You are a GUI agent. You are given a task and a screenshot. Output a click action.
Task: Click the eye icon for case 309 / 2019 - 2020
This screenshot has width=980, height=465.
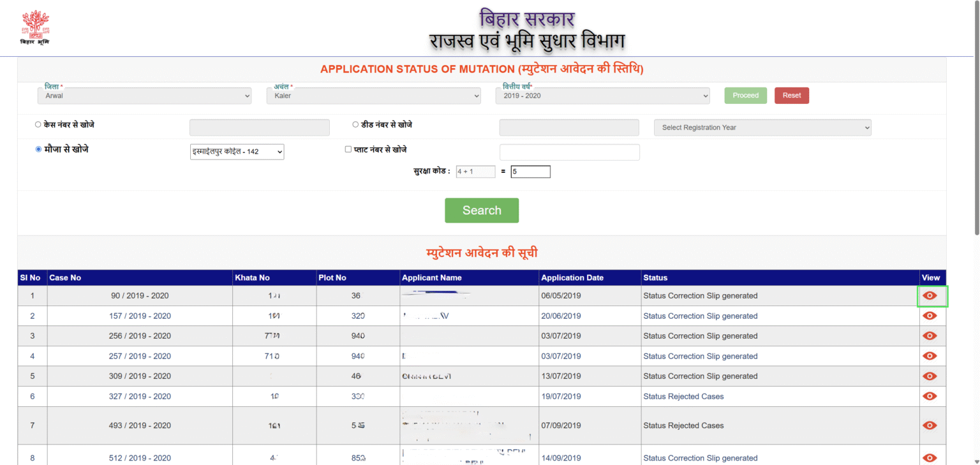(x=930, y=376)
